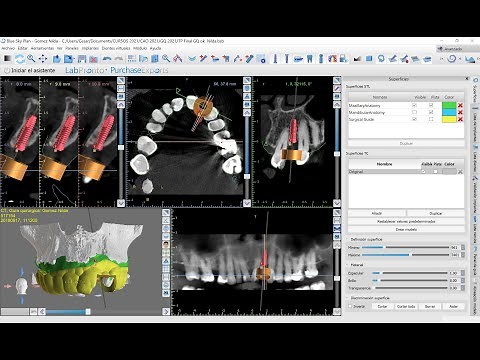Click the redo arrow icon

(118, 59)
